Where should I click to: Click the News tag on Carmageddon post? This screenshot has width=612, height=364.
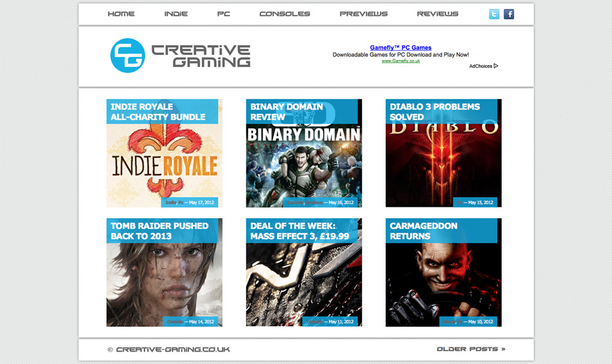(x=449, y=321)
